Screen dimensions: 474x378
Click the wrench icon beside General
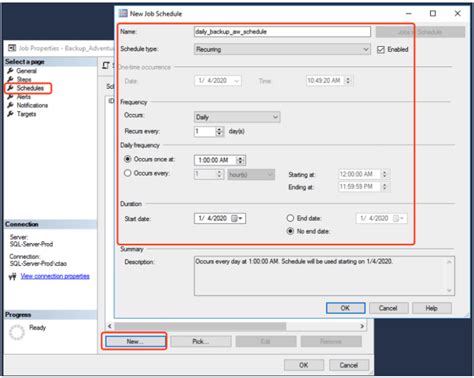pos(11,71)
